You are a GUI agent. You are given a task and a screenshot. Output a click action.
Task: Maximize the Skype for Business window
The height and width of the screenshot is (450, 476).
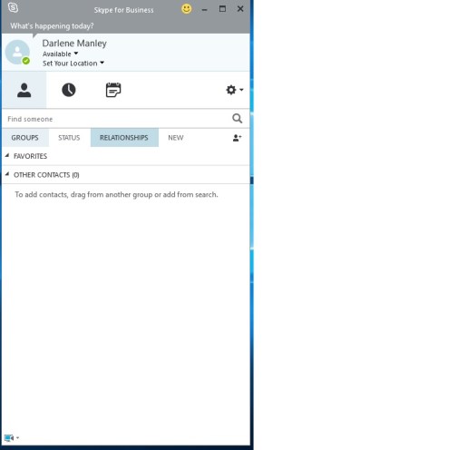(x=222, y=9)
